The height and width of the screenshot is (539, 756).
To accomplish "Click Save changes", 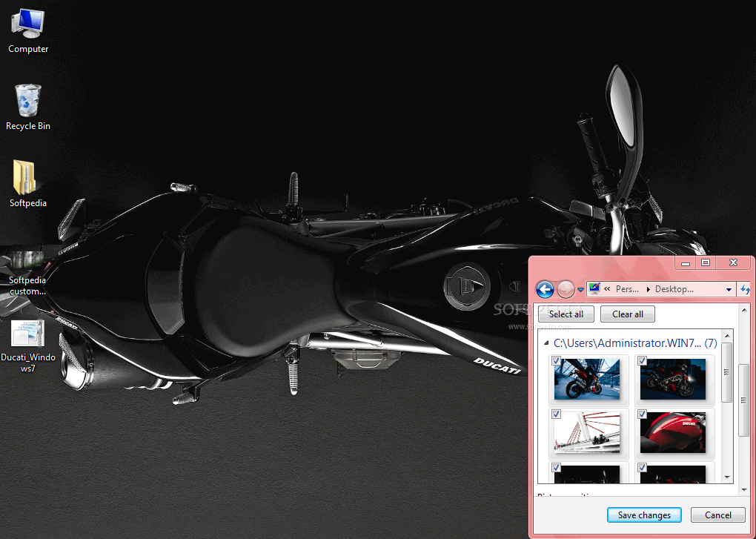I will [x=644, y=515].
